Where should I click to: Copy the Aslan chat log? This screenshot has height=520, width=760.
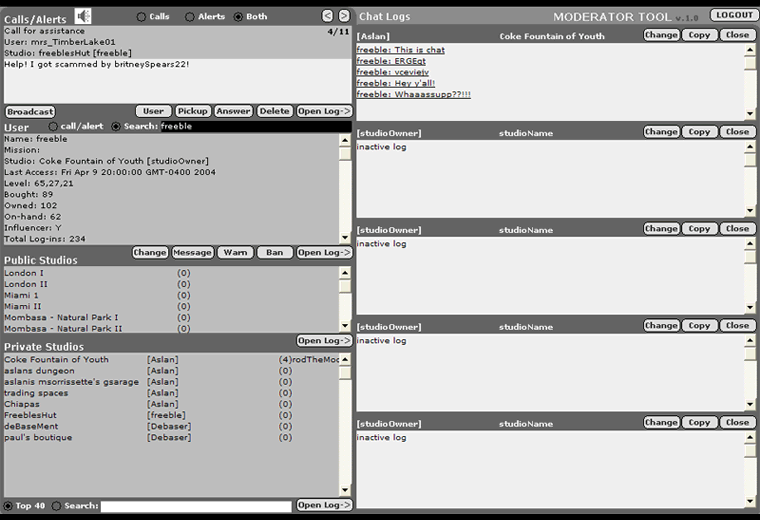pyautogui.click(x=699, y=35)
